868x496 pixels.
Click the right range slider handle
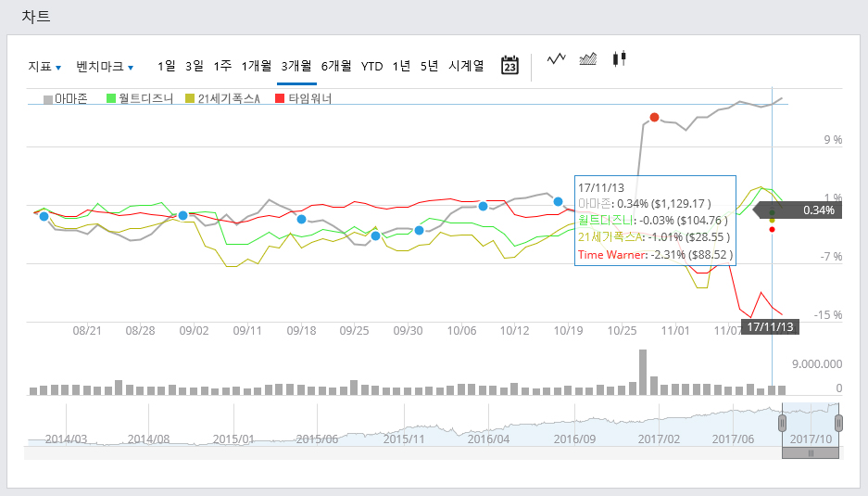[x=838, y=424]
